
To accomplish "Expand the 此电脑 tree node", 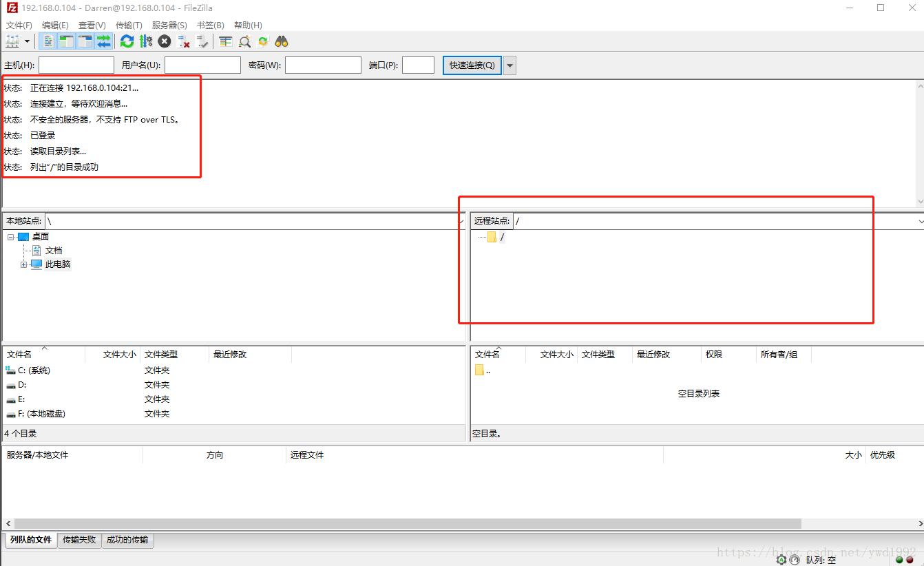I will (24, 264).
